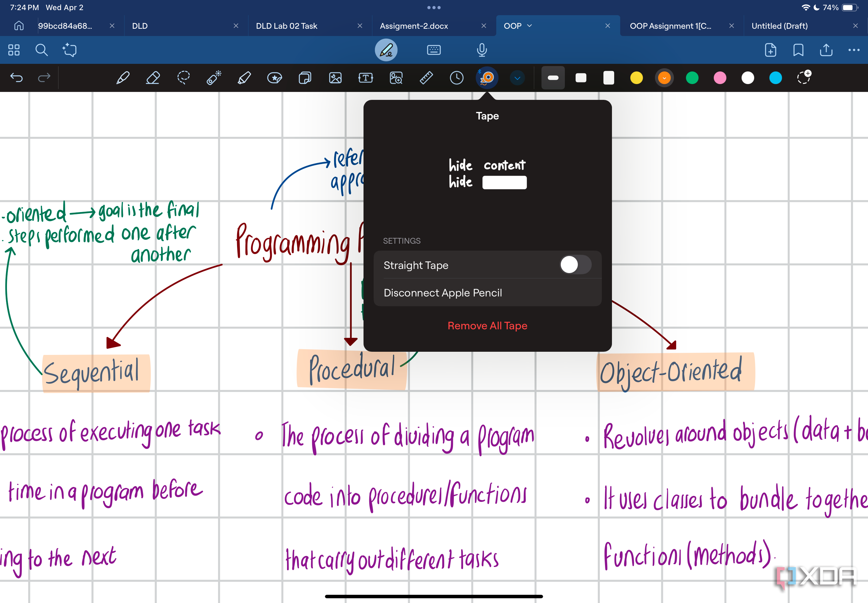Select the Text box tool
This screenshot has height=603, width=868.
pos(365,78)
